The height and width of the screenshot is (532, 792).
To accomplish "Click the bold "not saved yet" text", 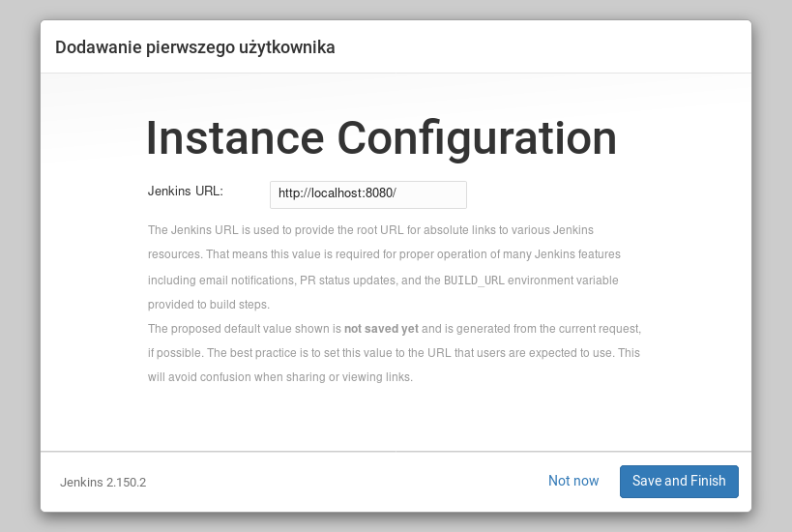I will click(x=381, y=328).
